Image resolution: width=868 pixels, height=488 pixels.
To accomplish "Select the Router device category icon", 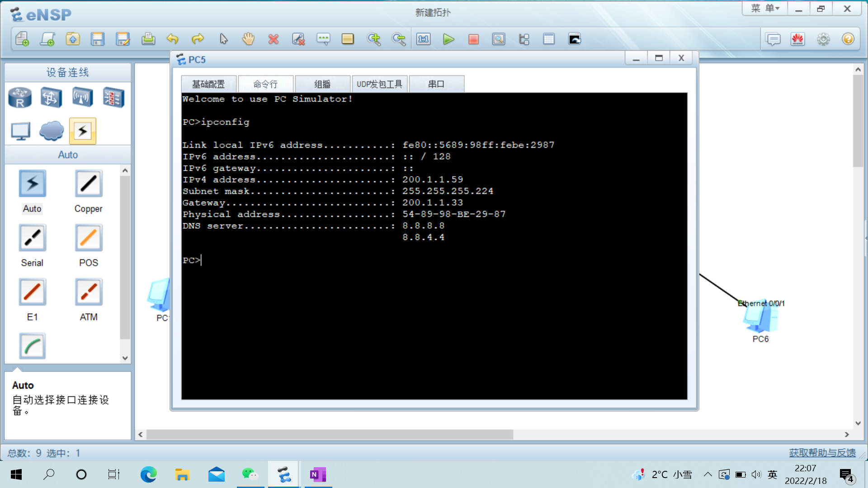I will pos(20,98).
